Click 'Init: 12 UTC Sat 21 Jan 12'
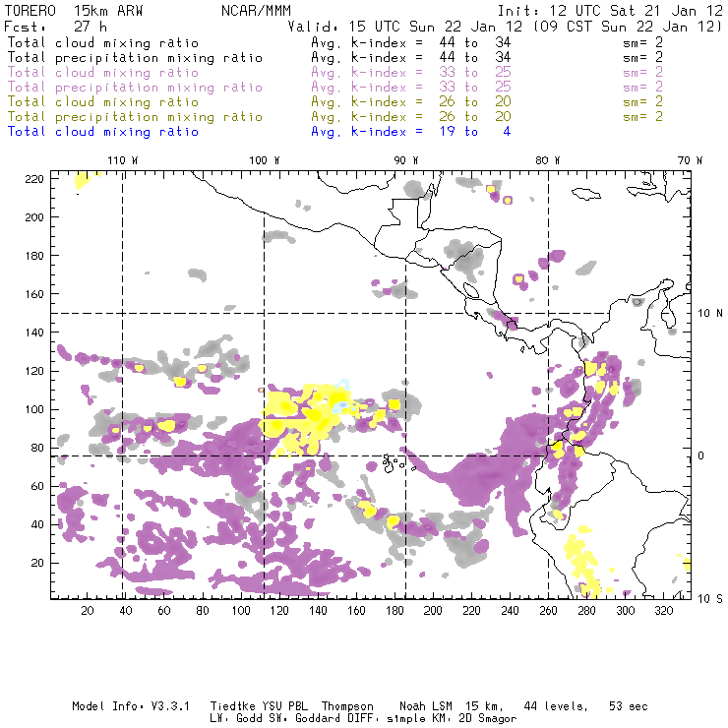Viewport: 728px width, 728px height. 610,11
